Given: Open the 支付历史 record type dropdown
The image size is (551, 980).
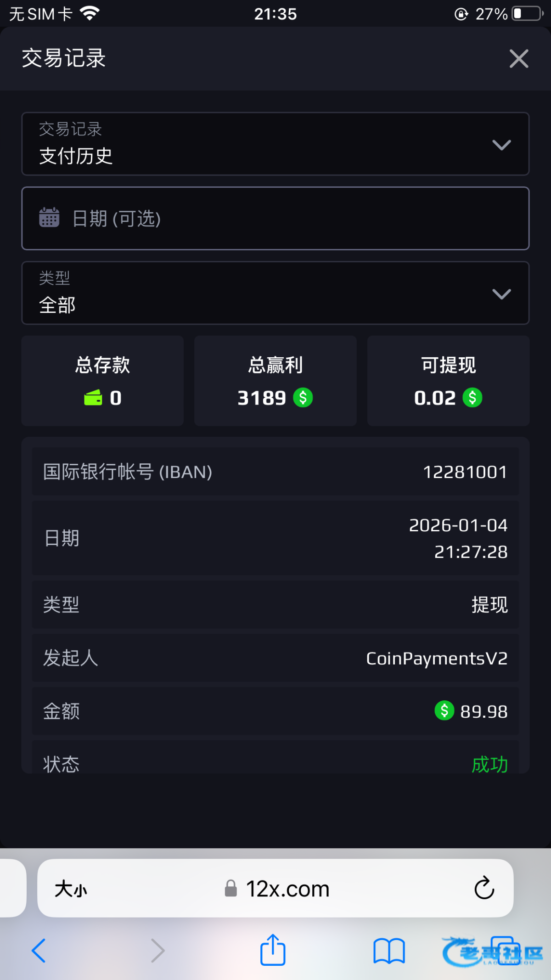Looking at the screenshot, I should point(275,144).
